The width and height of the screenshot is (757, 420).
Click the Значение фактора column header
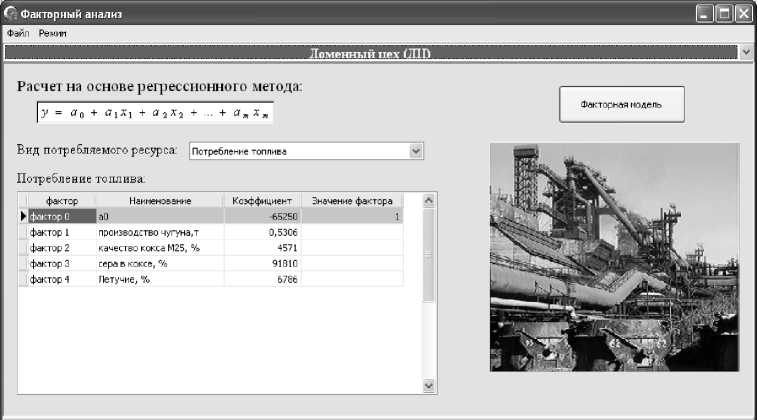[x=351, y=201]
